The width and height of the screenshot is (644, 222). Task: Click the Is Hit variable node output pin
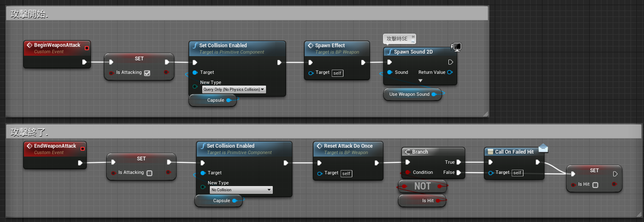pos(438,200)
